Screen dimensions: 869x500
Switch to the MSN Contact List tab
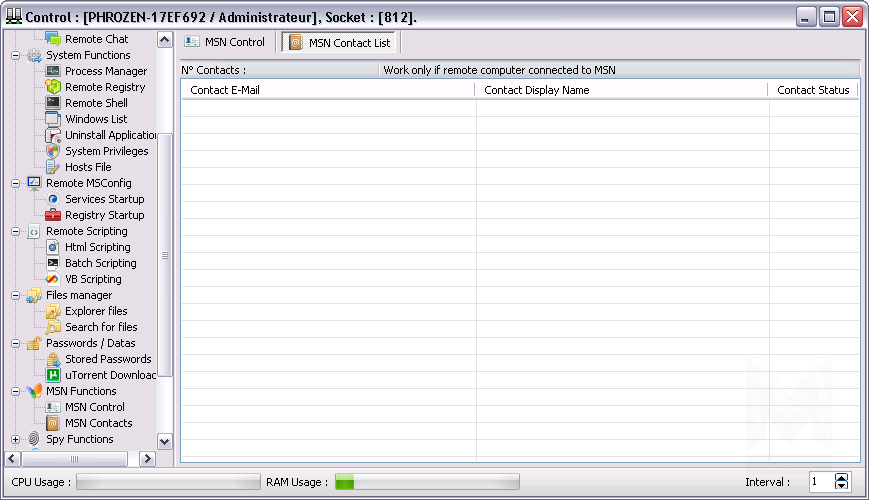(340, 43)
